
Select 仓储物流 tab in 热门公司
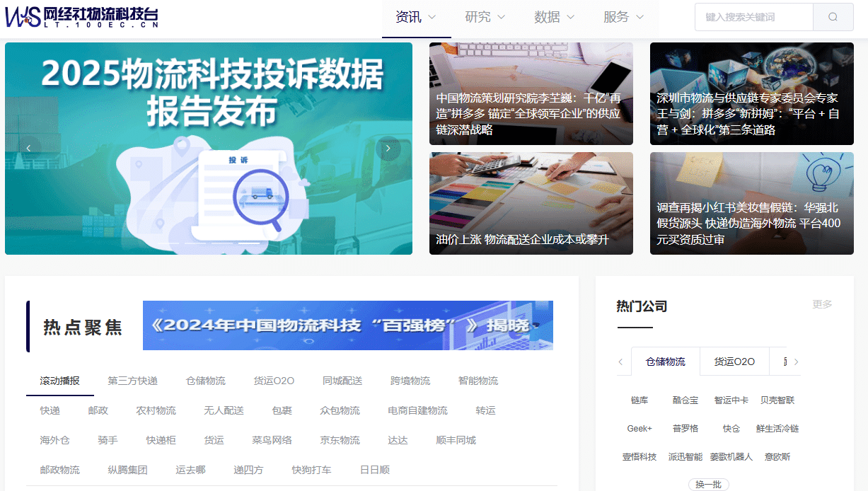[x=666, y=362]
